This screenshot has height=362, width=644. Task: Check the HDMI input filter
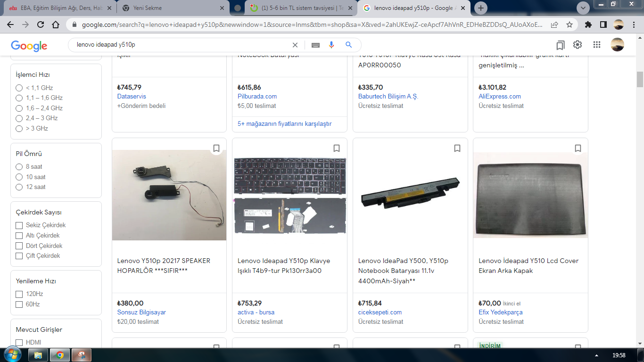[19, 343]
